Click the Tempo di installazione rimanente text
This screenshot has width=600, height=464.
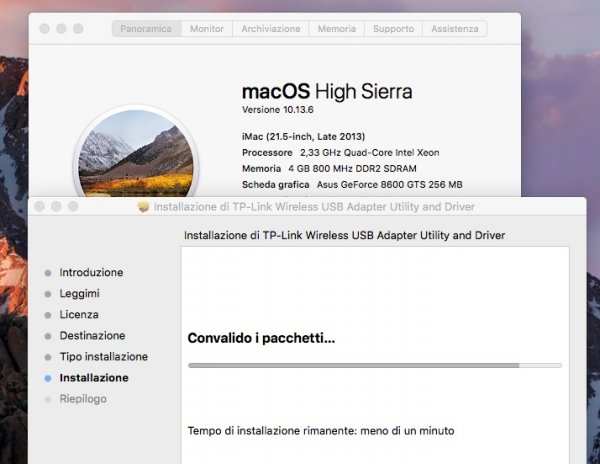click(x=321, y=431)
